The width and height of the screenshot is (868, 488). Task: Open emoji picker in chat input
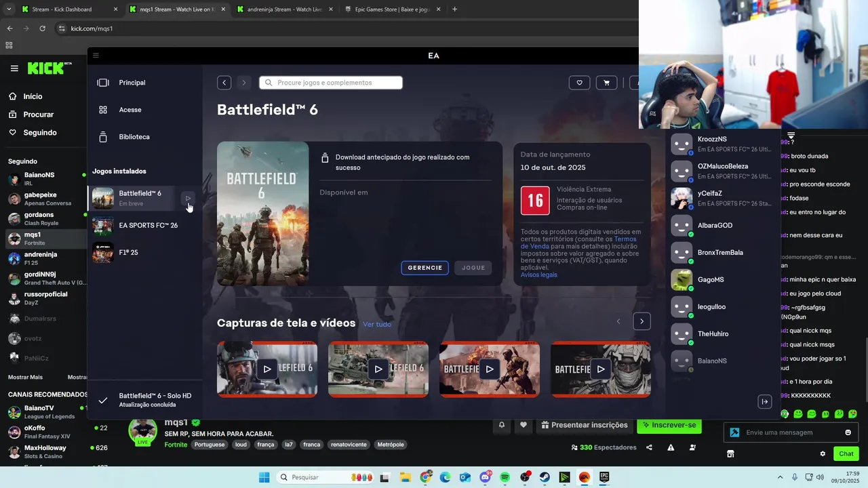point(848,432)
